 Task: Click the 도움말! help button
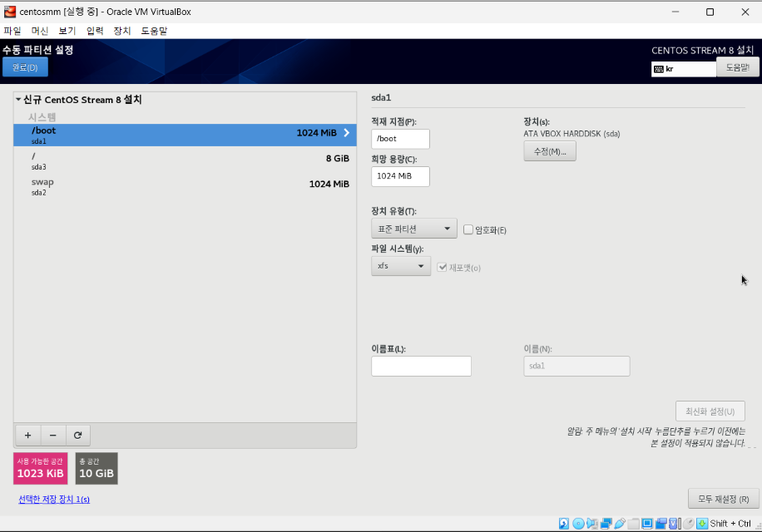[738, 67]
